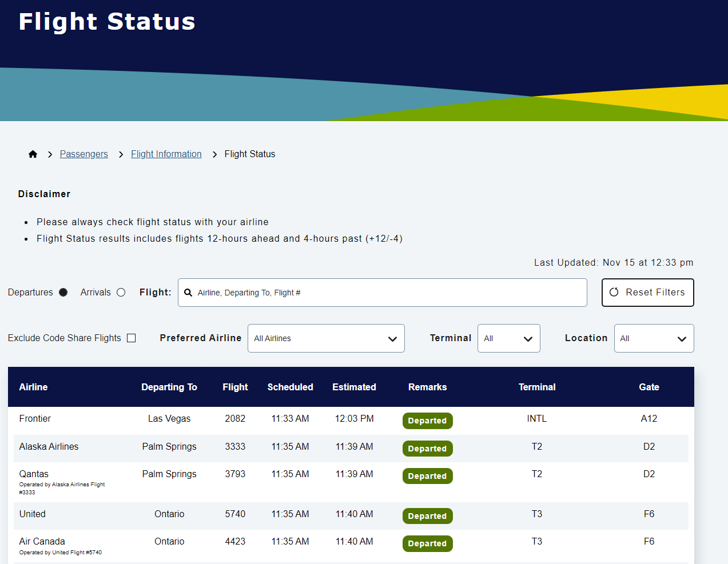Click the Passengers breadcrumb item
The height and width of the screenshot is (564, 728).
(x=83, y=154)
